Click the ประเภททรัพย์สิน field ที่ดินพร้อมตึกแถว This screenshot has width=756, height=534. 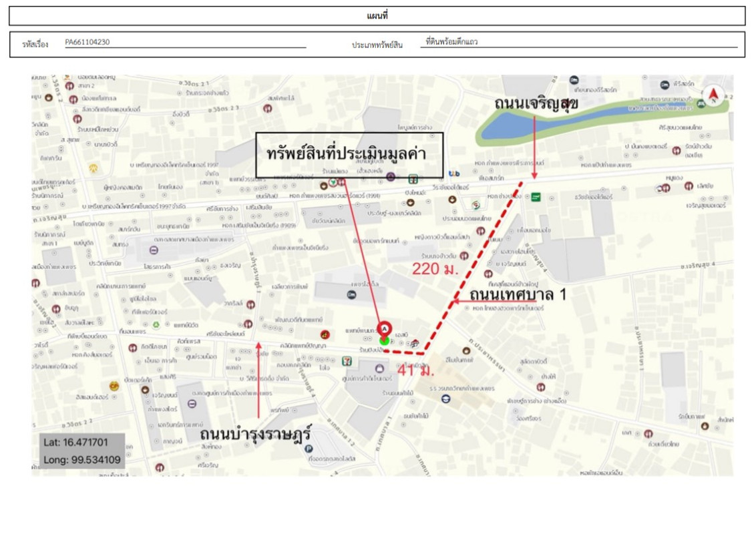(x=451, y=41)
